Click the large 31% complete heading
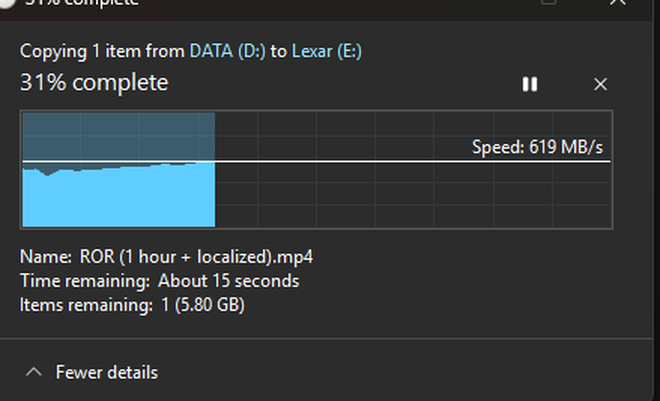The width and height of the screenshot is (660, 401). [x=94, y=82]
